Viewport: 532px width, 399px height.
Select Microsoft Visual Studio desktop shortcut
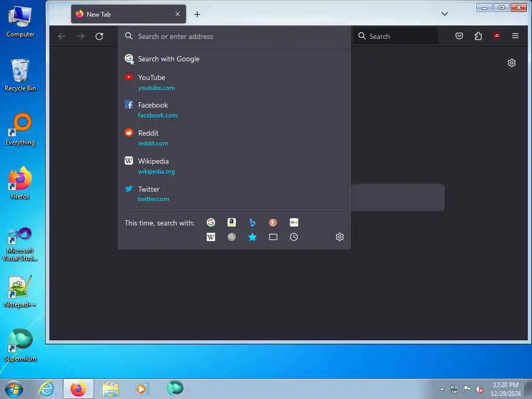click(x=20, y=244)
